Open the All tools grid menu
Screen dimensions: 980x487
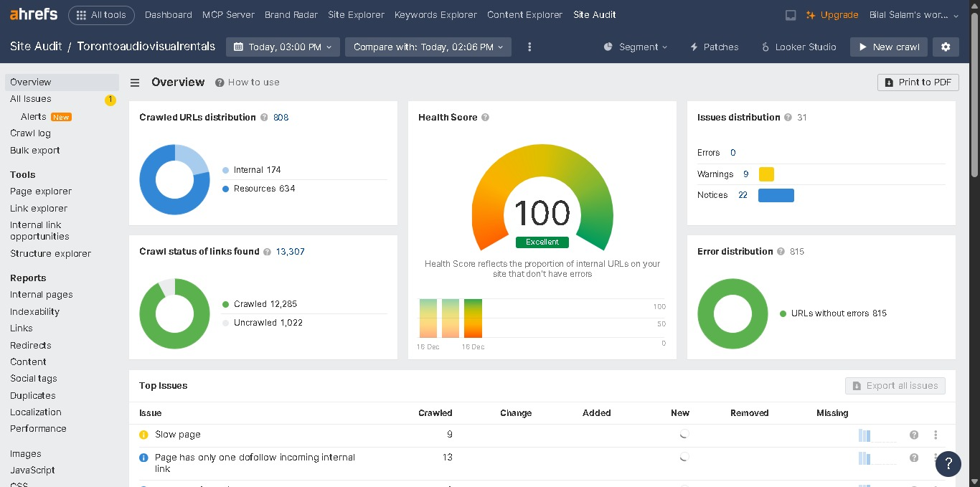pyautogui.click(x=101, y=14)
